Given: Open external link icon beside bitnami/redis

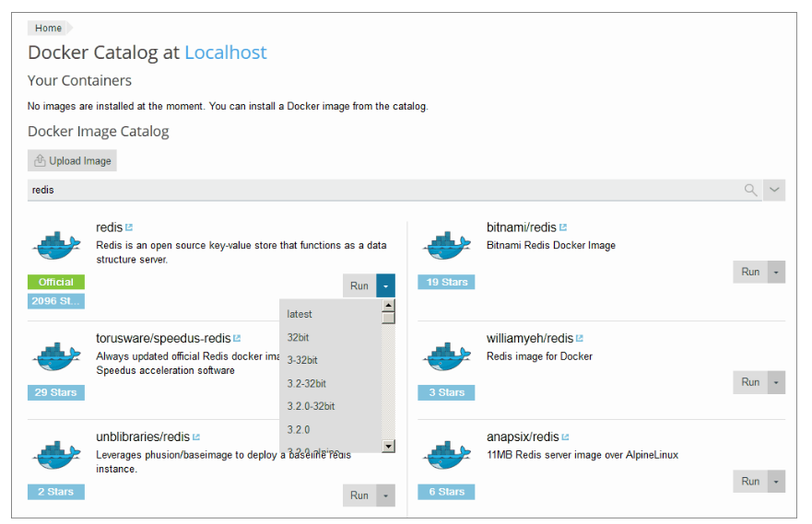Looking at the screenshot, I should tap(563, 227).
